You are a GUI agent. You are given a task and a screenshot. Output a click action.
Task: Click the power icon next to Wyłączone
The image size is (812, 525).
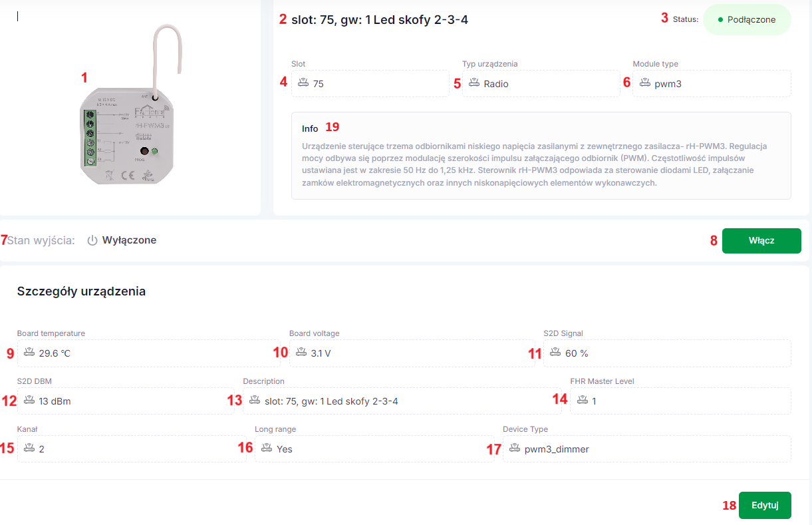92,240
